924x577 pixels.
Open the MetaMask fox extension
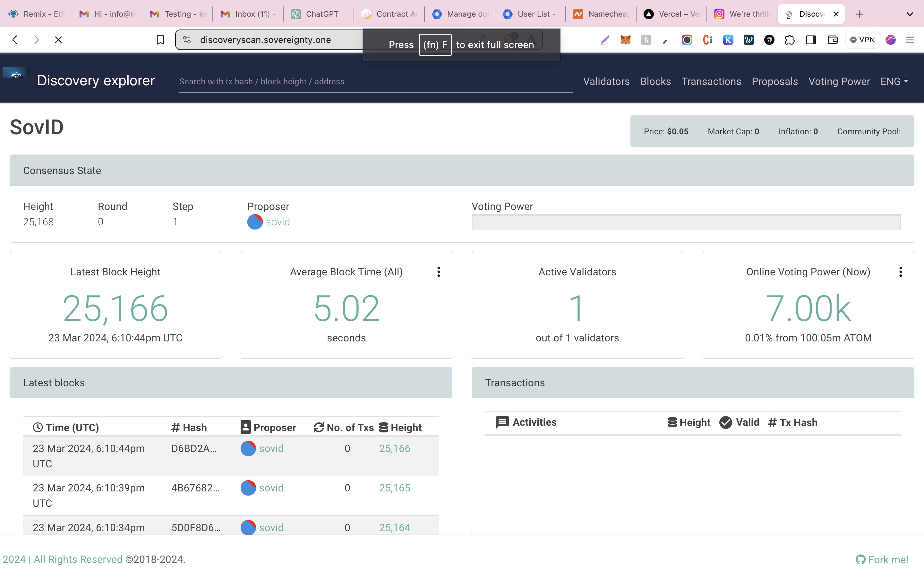[x=625, y=40]
